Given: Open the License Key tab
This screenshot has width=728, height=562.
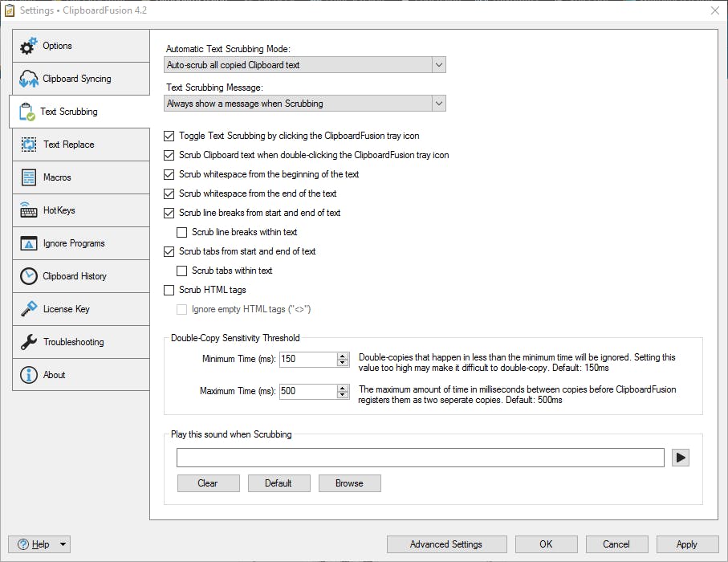Looking at the screenshot, I should pos(81,309).
